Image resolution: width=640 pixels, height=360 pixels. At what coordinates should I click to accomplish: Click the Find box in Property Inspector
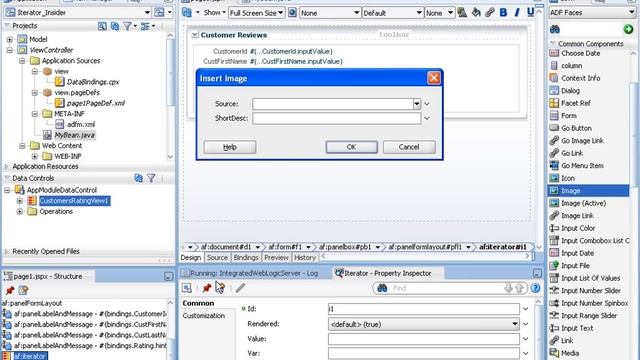(x=447, y=288)
